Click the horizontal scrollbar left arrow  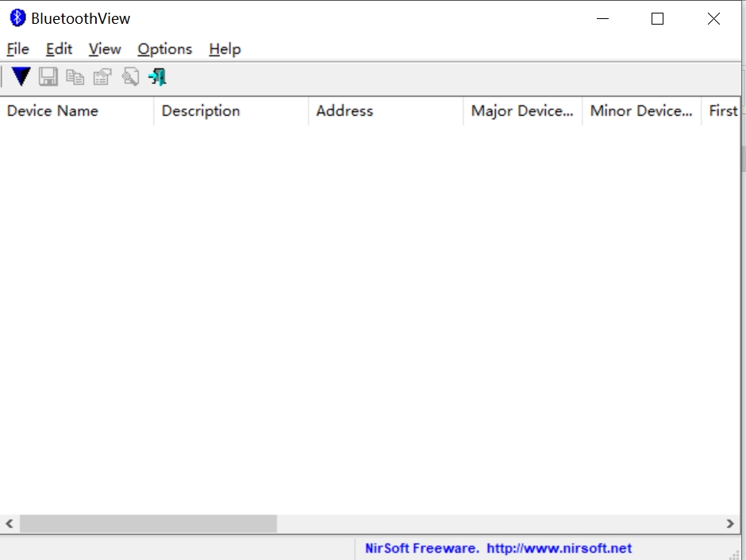coord(10,524)
